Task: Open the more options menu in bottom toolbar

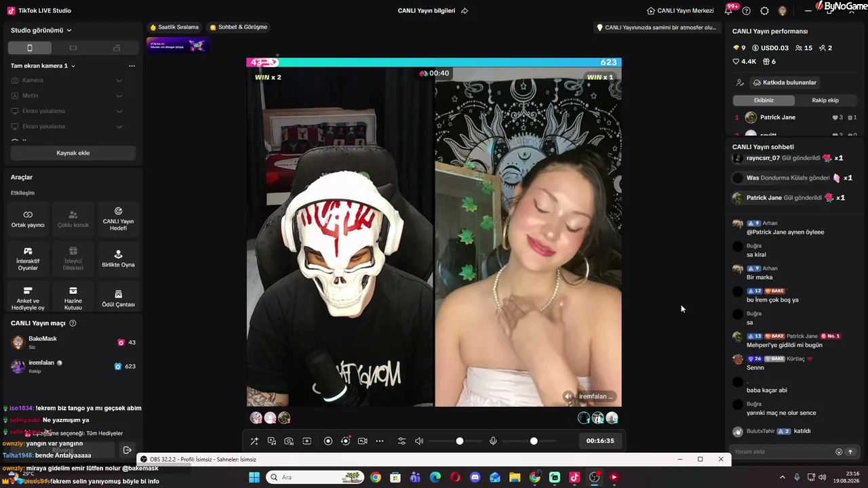Action: point(380,441)
